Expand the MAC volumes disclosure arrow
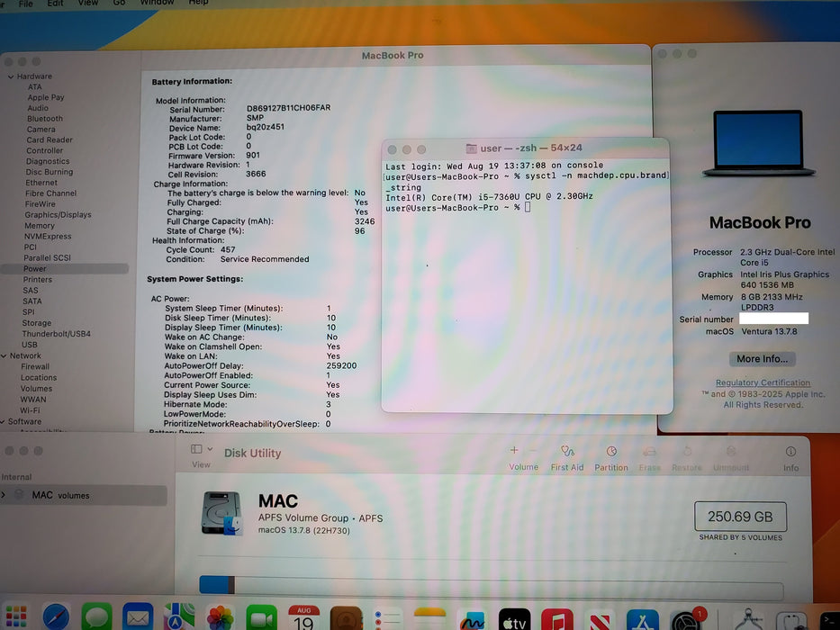The width and height of the screenshot is (840, 630). click(4, 495)
